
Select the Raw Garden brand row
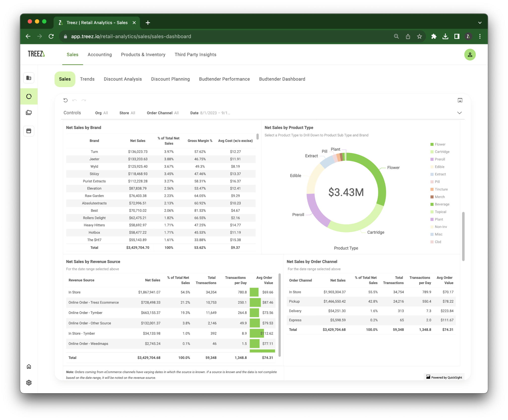pos(161,196)
